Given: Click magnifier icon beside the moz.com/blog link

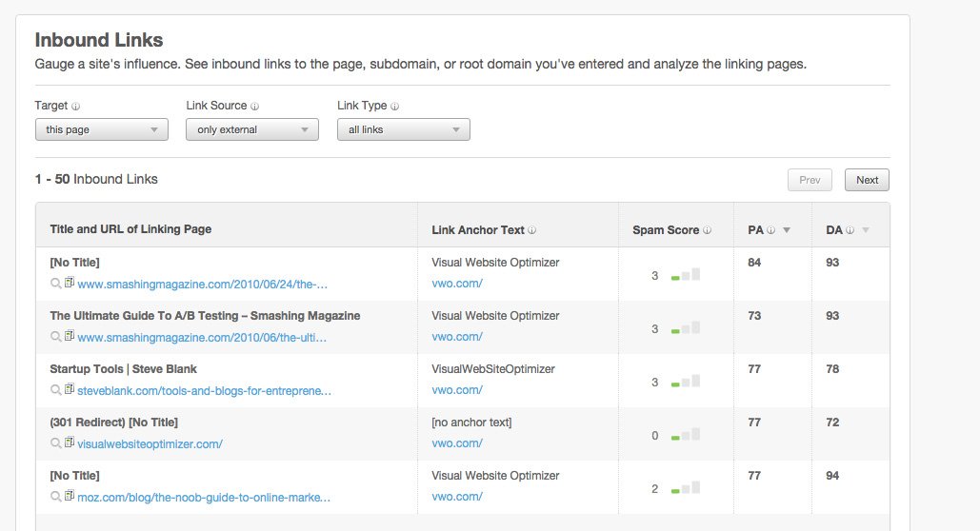Looking at the screenshot, I should pyautogui.click(x=55, y=496).
